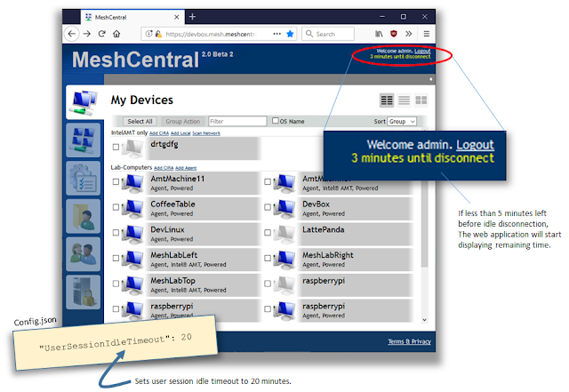Open the Sort Group dropdown
Viewport: 569px width, 392px height.
coord(402,121)
